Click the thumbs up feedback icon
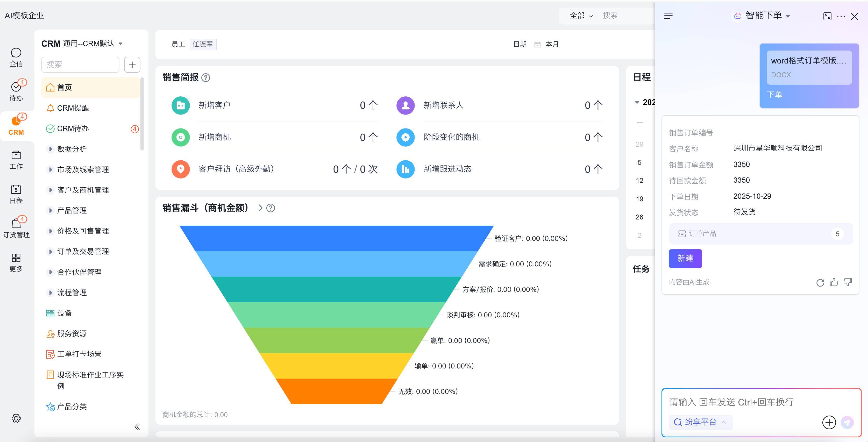 pyautogui.click(x=834, y=282)
